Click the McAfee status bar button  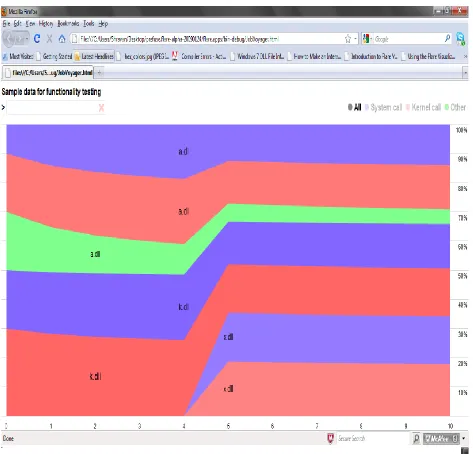[x=441, y=438]
